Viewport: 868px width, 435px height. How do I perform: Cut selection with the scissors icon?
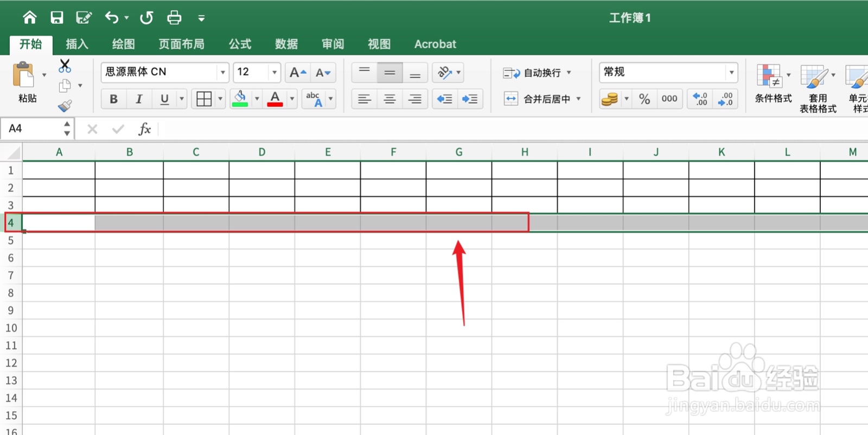pos(65,66)
